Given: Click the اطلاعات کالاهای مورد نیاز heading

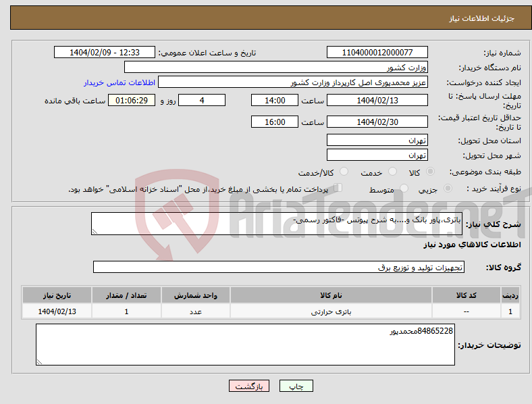Looking at the screenshot, I should click(472, 245).
